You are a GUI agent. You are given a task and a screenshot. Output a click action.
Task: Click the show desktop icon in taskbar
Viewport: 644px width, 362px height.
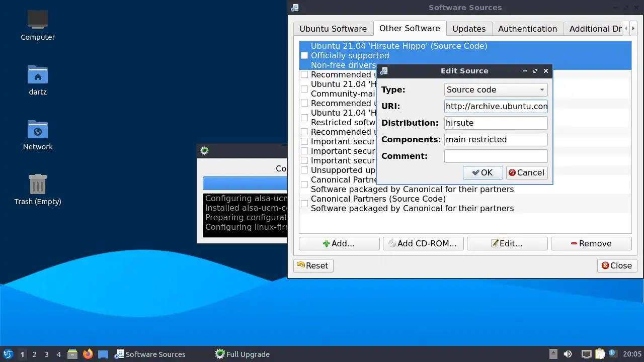(x=103, y=354)
